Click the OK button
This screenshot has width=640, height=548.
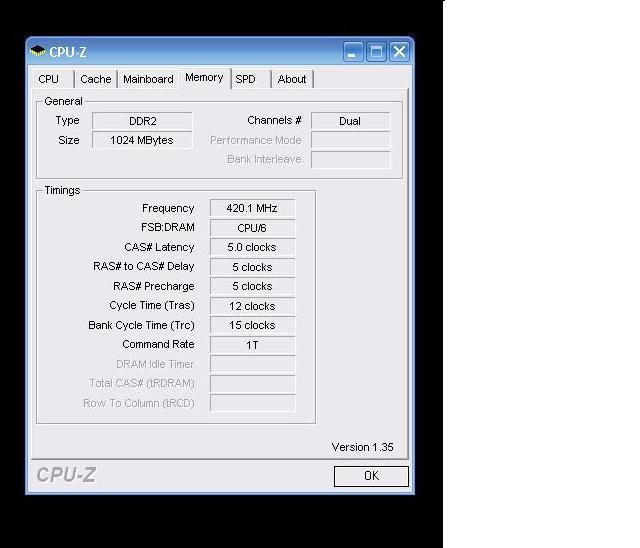[371, 476]
